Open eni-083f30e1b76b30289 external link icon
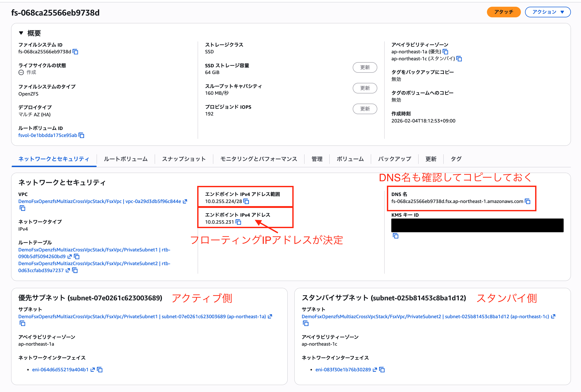The image size is (581, 392). click(375, 370)
